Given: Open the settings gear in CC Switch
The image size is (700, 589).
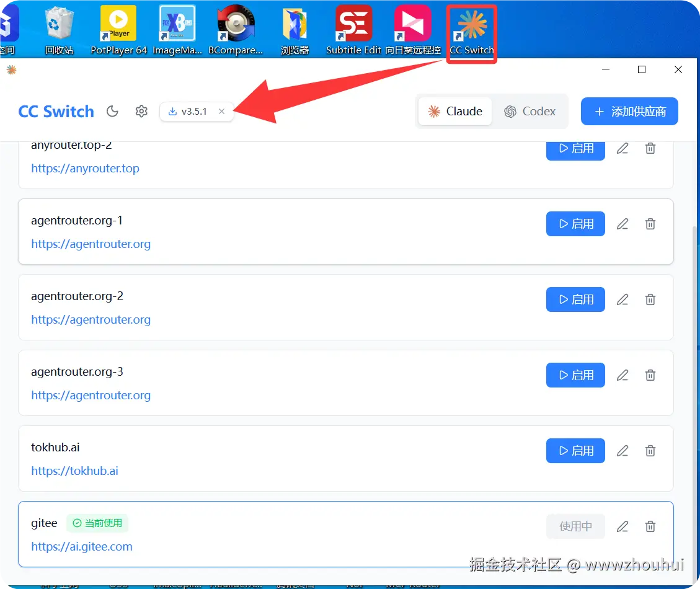Looking at the screenshot, I should [x=141, y=111].
